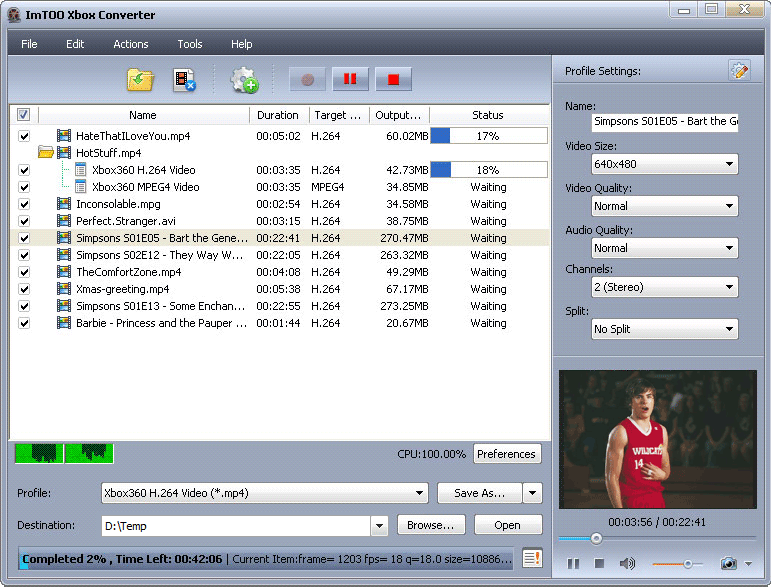
Task: Uncheck Xbox360 MPEG4 Video checkbox
Action: [x=24, y=187]
